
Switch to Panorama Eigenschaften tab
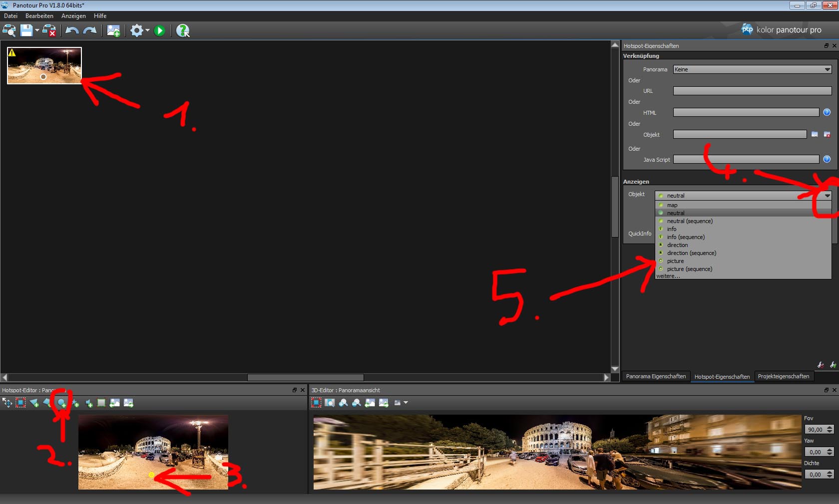point(656,376)
